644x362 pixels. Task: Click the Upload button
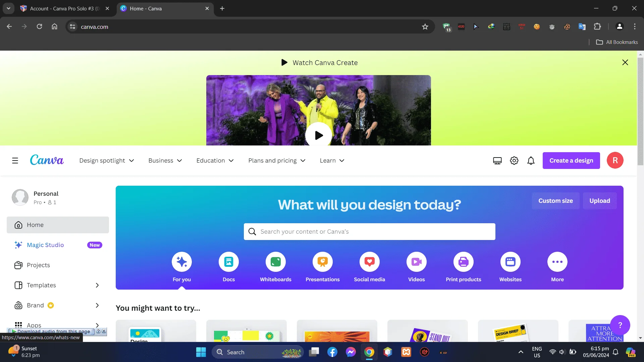[x=600, y=201]
